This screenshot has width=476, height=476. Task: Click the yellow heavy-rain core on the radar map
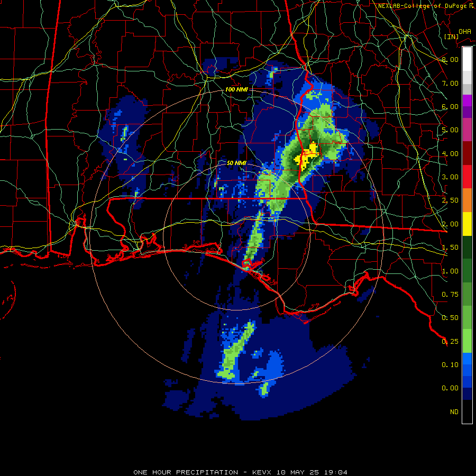pyautogui.click(x=307, y=155)
